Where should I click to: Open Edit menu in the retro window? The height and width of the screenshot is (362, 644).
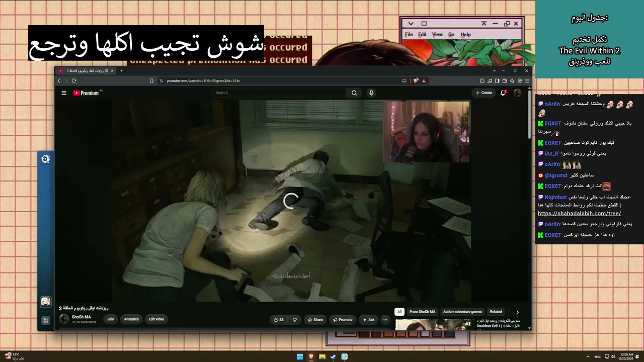[422, 35]
